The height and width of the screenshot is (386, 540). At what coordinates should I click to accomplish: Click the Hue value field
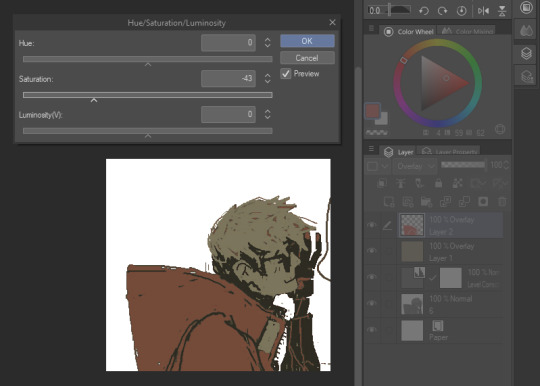tap(228, 43)
